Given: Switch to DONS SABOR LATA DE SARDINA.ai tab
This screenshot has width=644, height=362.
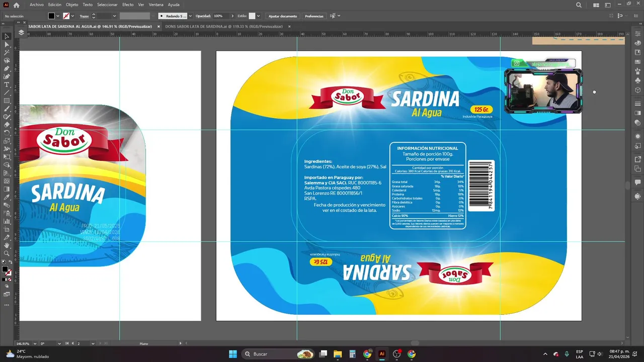Looking at the screenshot, I should tap(224, 26).
